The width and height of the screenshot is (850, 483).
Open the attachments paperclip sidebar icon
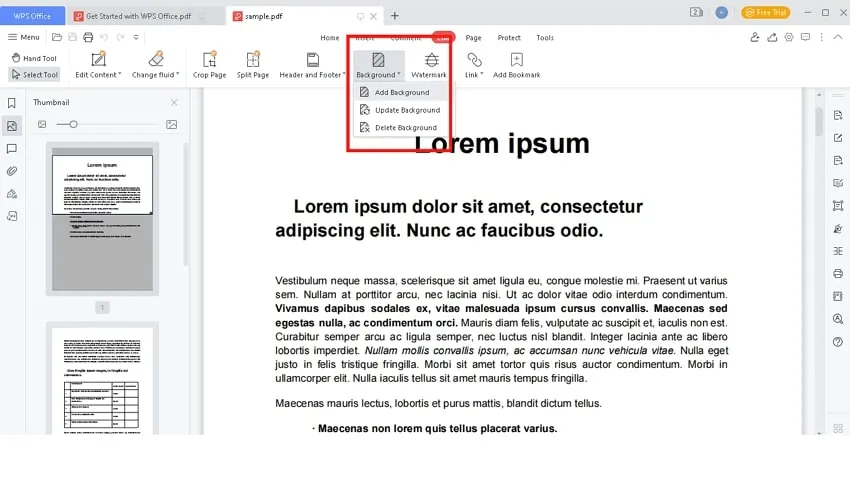11,171
